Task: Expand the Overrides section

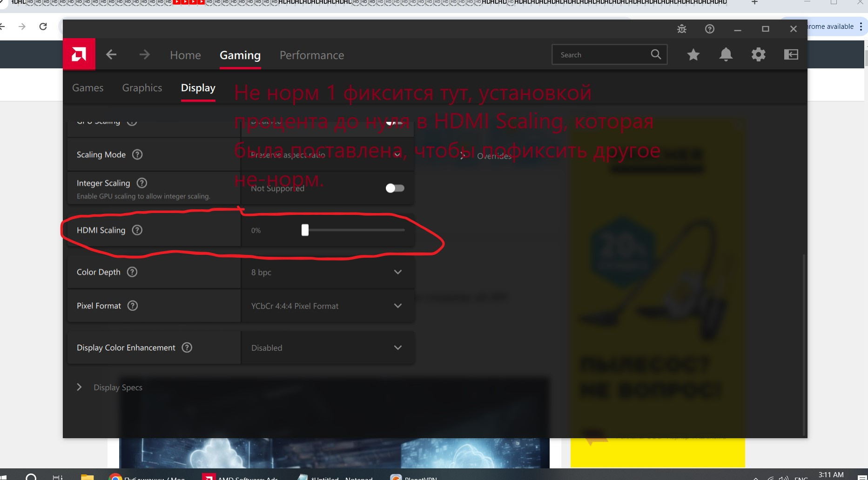Action: [486, 156]
